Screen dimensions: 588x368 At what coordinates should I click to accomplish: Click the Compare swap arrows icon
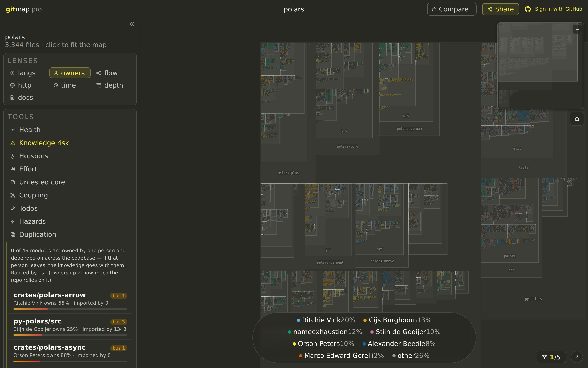(434, 9)
